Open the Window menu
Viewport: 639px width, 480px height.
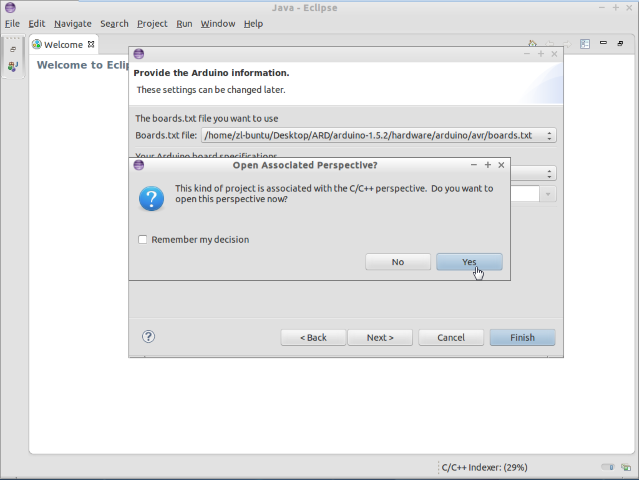[218, 24]
